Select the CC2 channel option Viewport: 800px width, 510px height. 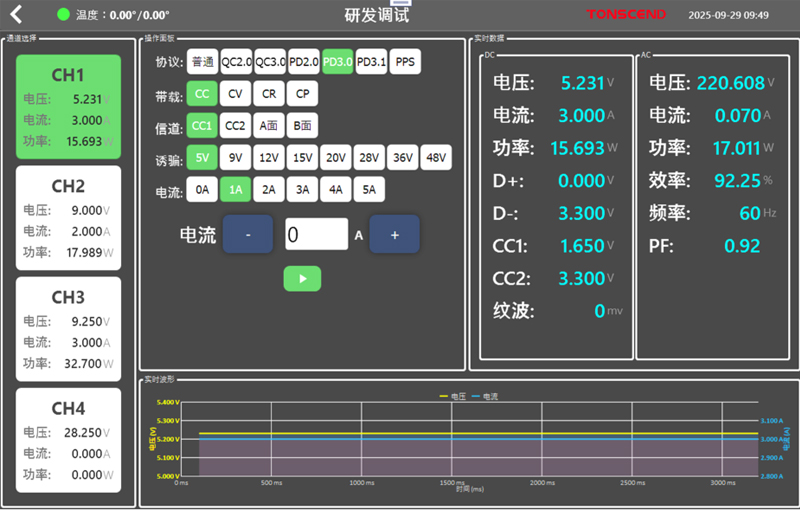(x=235, y=126)
